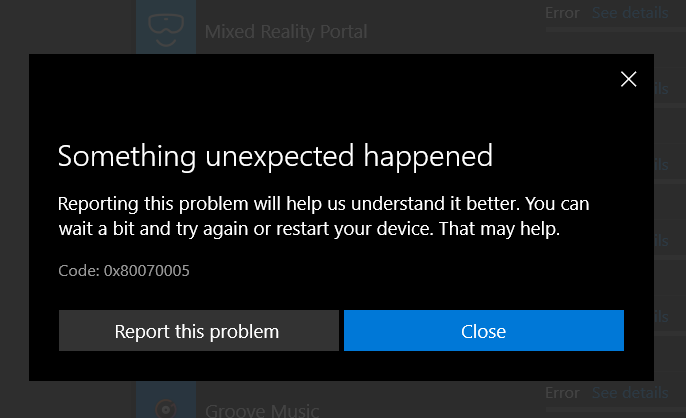Viewport: 686px width, 418px height.
Task: Open See details for Groove Music
Action: (x=629, y=392)
